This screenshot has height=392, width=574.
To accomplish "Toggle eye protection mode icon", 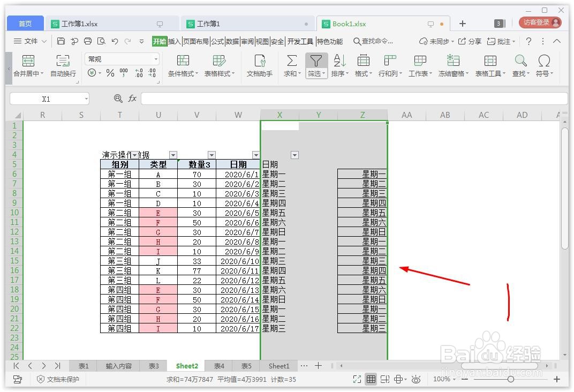I will click(x=416, y=379).
